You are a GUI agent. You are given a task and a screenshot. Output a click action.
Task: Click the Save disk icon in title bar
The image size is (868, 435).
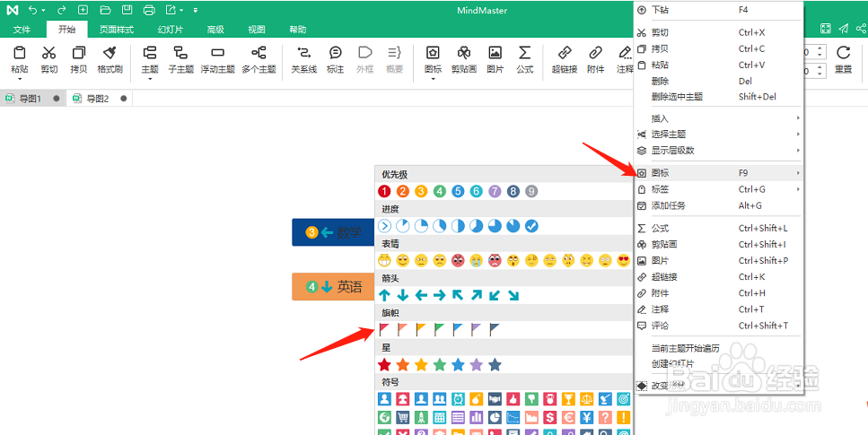coord(127,10)
